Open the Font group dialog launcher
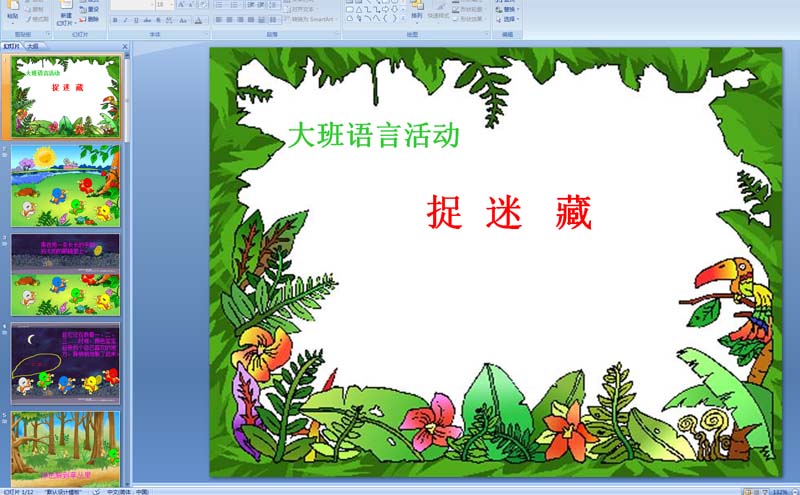Viewport: 800px width, 495px height. click(x=206, y=34)
